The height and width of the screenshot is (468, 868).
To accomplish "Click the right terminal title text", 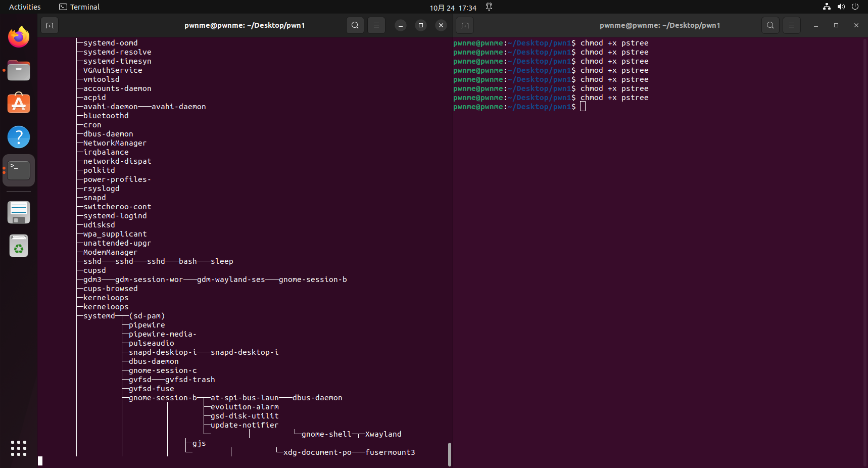I will click(660, 25).
